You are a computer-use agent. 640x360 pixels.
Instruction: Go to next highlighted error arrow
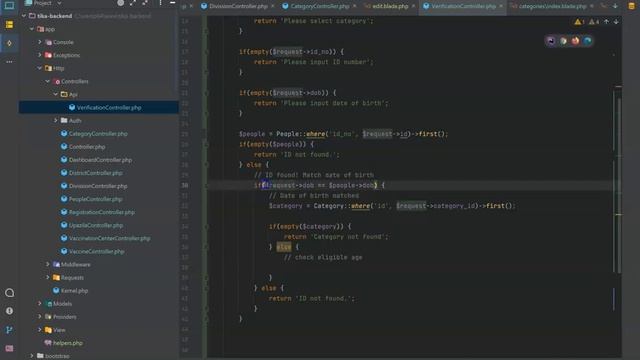(x=616, y=22)
